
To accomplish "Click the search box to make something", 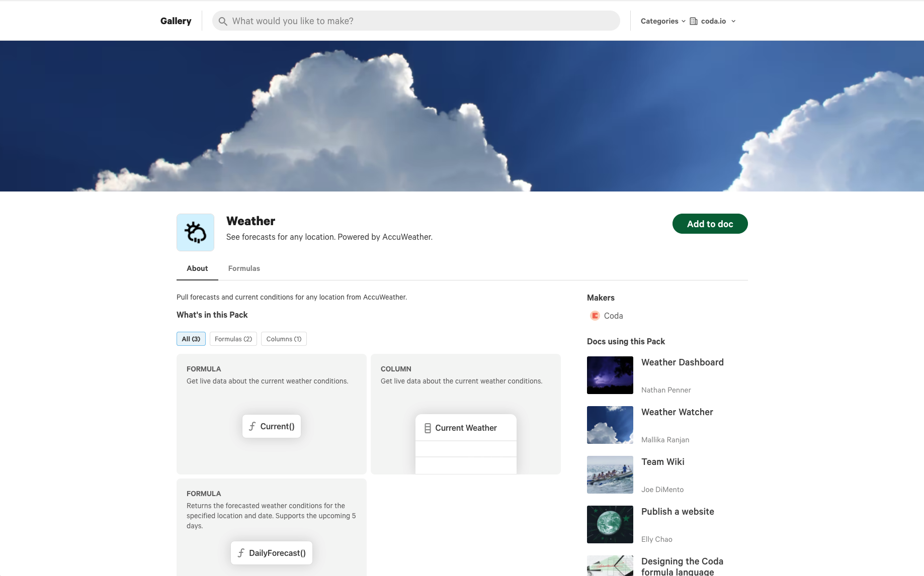I will click(x=416, y=21).
